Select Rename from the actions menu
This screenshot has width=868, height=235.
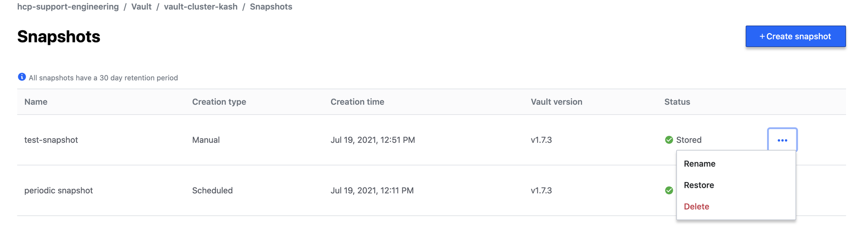coord(699,164)
